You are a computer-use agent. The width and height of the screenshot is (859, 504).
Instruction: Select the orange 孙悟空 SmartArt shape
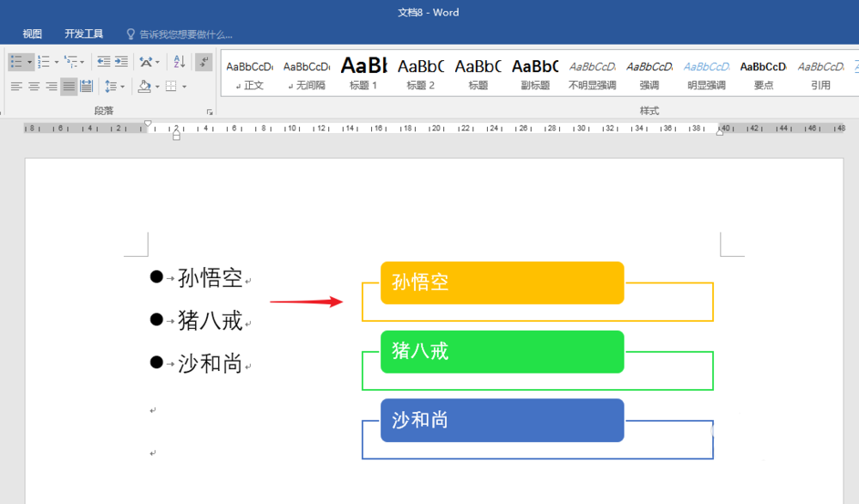(503, 282)
